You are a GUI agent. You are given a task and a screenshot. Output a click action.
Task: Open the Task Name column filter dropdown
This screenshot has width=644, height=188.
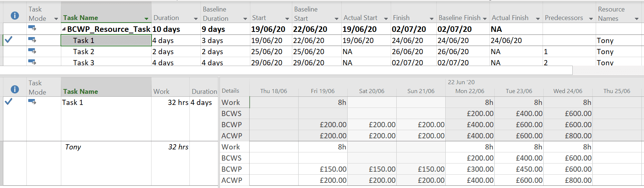click(x=146, y=19)
